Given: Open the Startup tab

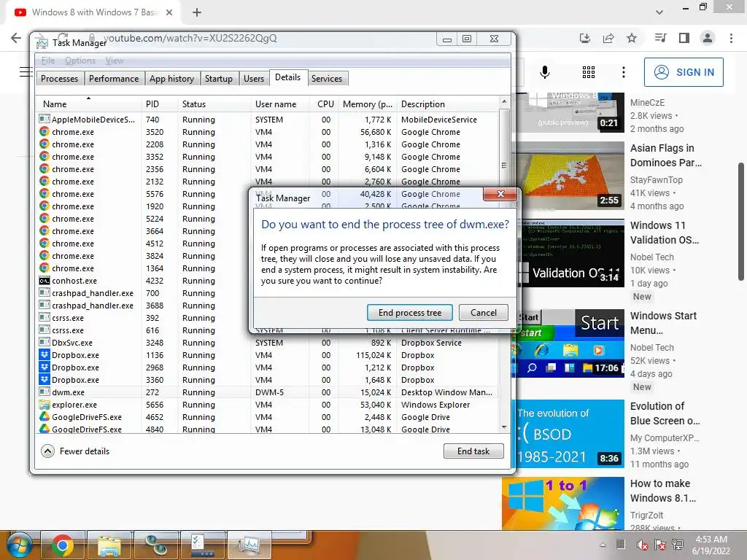Looking at the screenshot, I should pyautogui.click(x=219, y=79).
